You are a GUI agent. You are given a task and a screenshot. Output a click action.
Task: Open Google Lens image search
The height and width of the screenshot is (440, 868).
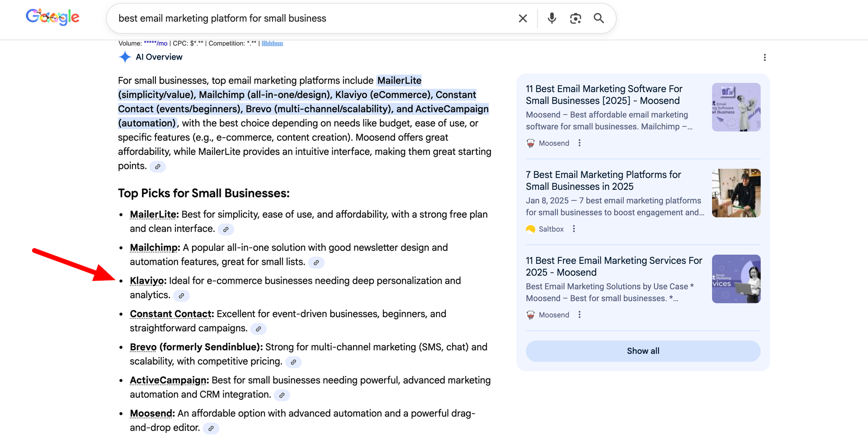tap(575, 19)
